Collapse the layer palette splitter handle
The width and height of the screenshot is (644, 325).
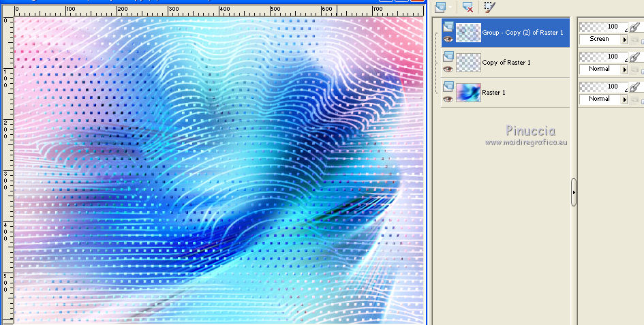click(574, 192)
